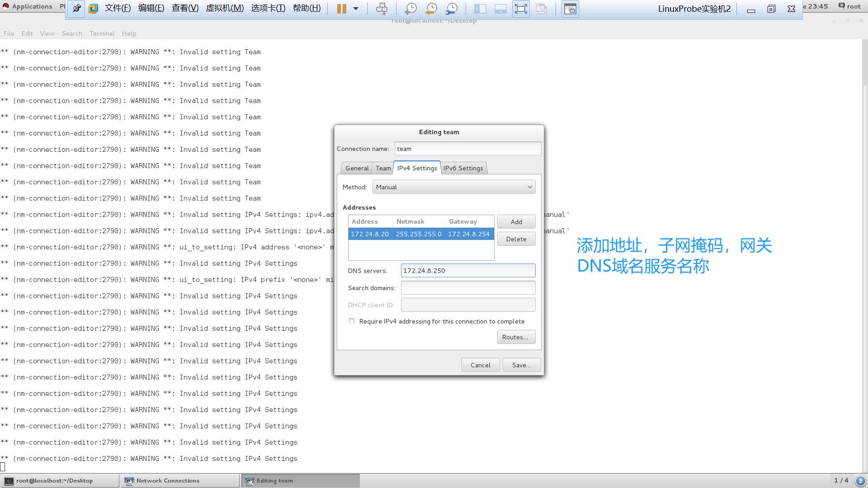The height and width of the screenshot is (488, 868).
Task: Click the fullscreen/stretch display icon
Action: (x=520, y=8)
